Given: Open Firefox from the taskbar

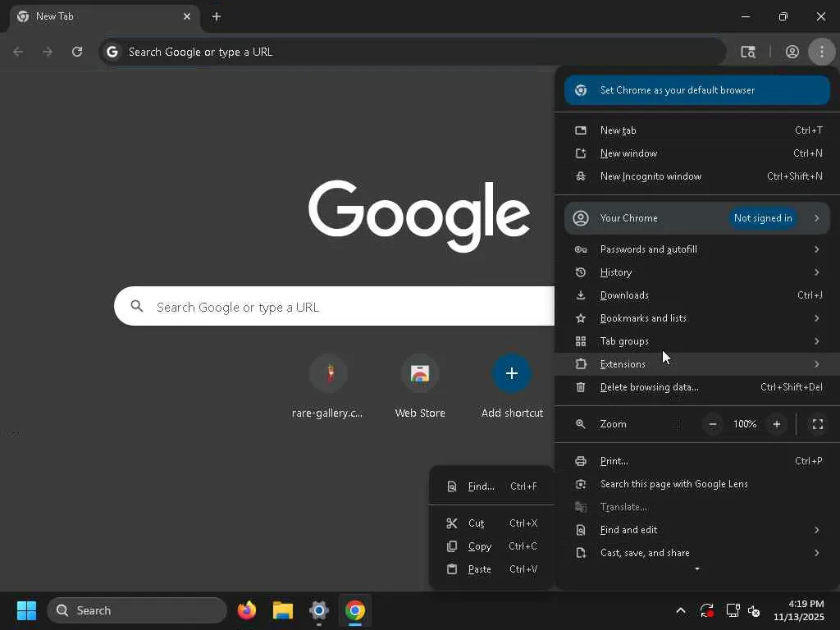Looking at the screenshot, I should [x=246, y=610].
